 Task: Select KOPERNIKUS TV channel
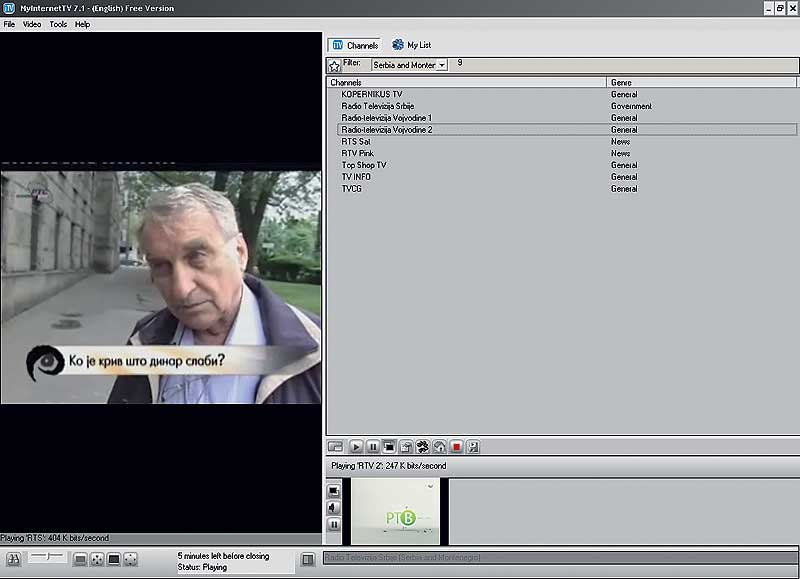point(372,94)
